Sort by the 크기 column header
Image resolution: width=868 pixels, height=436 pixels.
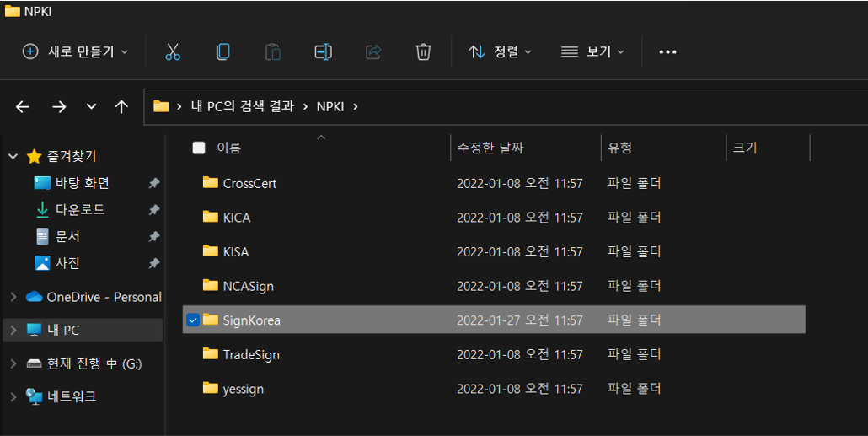pyautogui.click(x=745, y=148)
